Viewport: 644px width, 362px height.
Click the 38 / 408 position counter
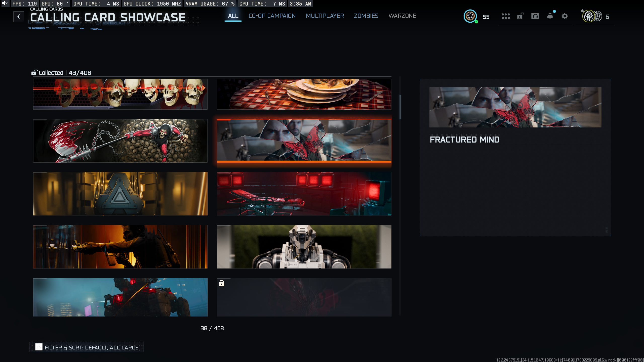(x=212, y=328)
